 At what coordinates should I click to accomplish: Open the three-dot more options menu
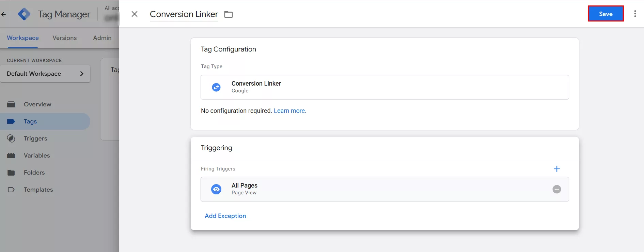click(x=635, y=14)
